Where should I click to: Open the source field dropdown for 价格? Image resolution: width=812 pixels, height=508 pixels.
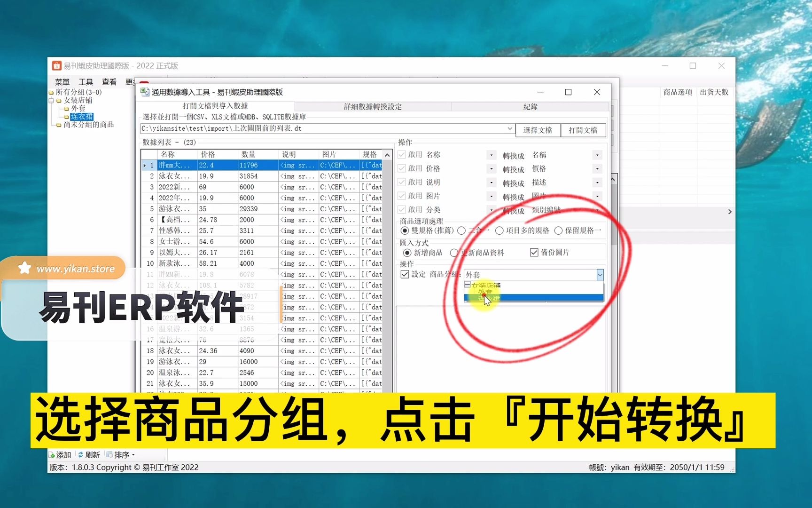(x=492, y=168)
